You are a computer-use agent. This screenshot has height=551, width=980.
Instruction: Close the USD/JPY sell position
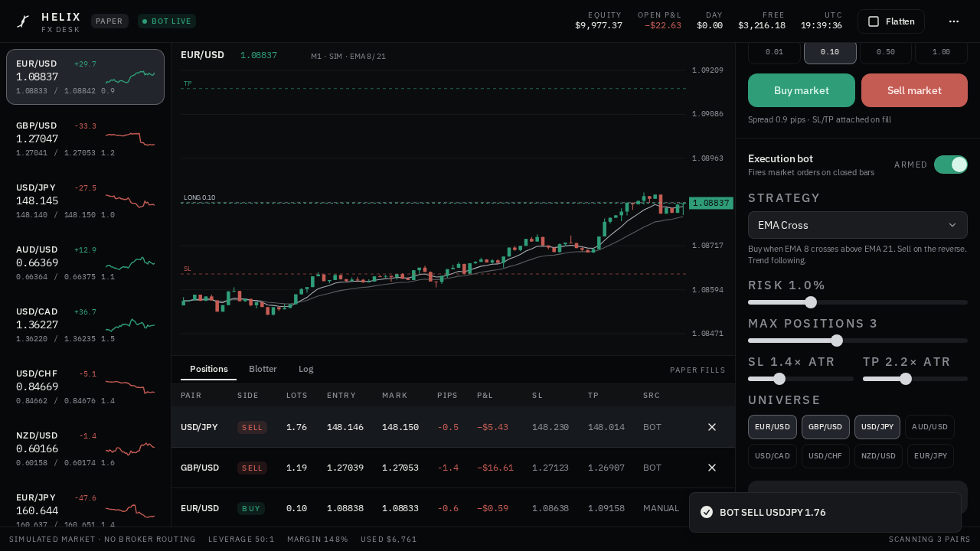pyautogui.click(x=712, y=427)
